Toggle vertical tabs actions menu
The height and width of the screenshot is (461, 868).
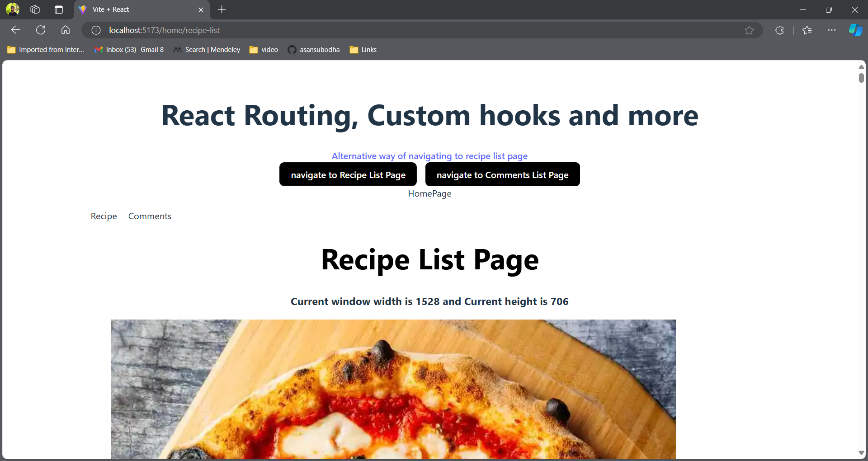point(59,9)
